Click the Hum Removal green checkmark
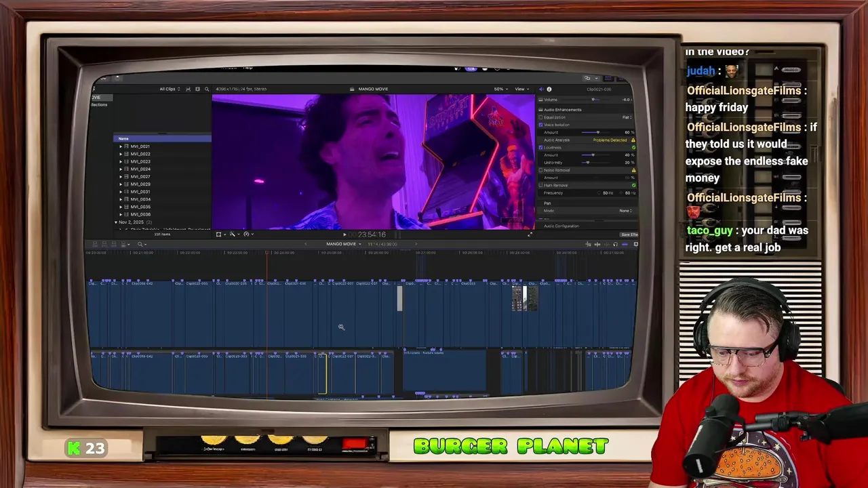This screenshot has width=868, height=488. click(x=633, y=185)
